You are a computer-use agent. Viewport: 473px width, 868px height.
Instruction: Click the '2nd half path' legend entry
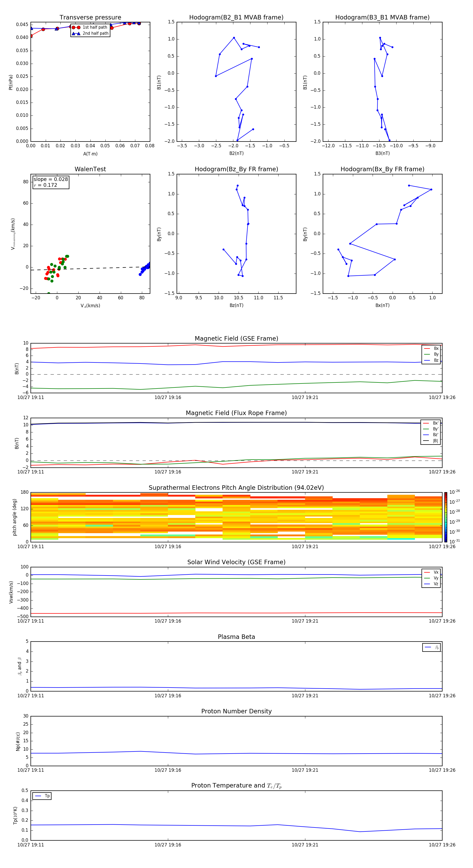(x=90, y=33)
